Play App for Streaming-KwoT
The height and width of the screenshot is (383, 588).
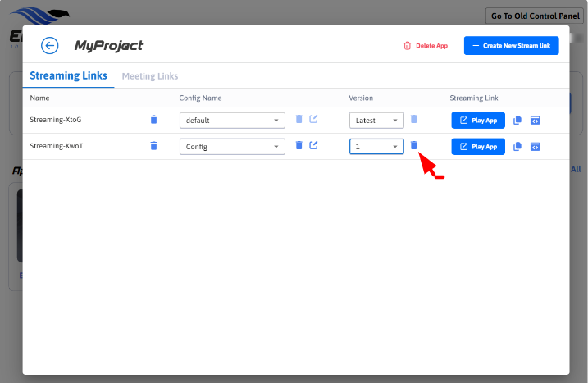[478, 146]
